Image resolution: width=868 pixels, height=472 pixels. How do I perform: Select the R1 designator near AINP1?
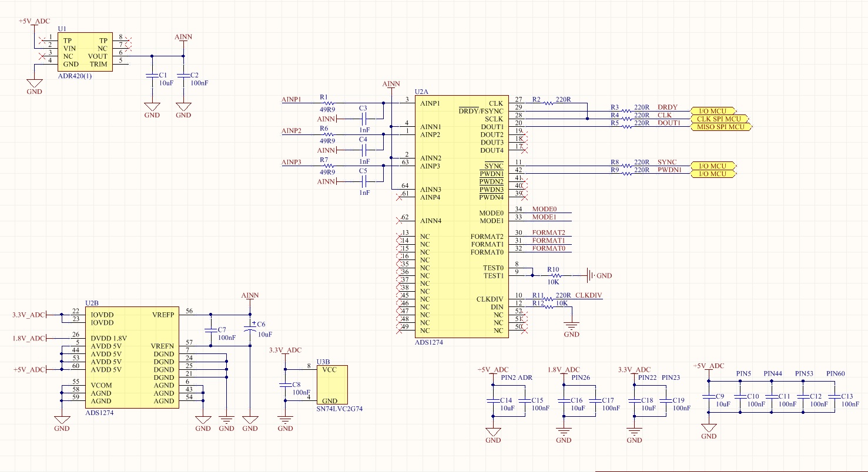(x=324, y=96)
